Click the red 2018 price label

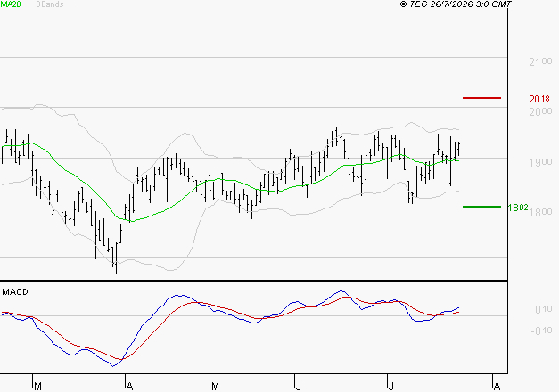click(x=539, y=99)
